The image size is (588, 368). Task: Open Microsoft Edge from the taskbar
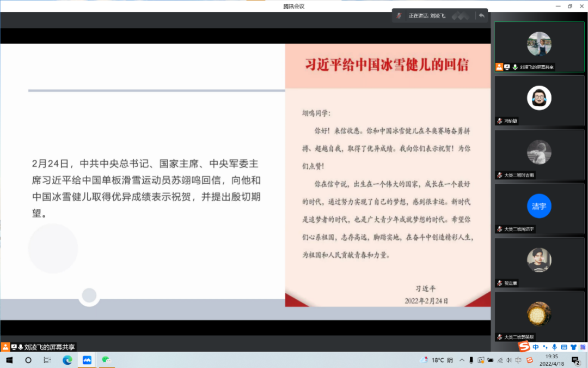(x=68, y=360)
